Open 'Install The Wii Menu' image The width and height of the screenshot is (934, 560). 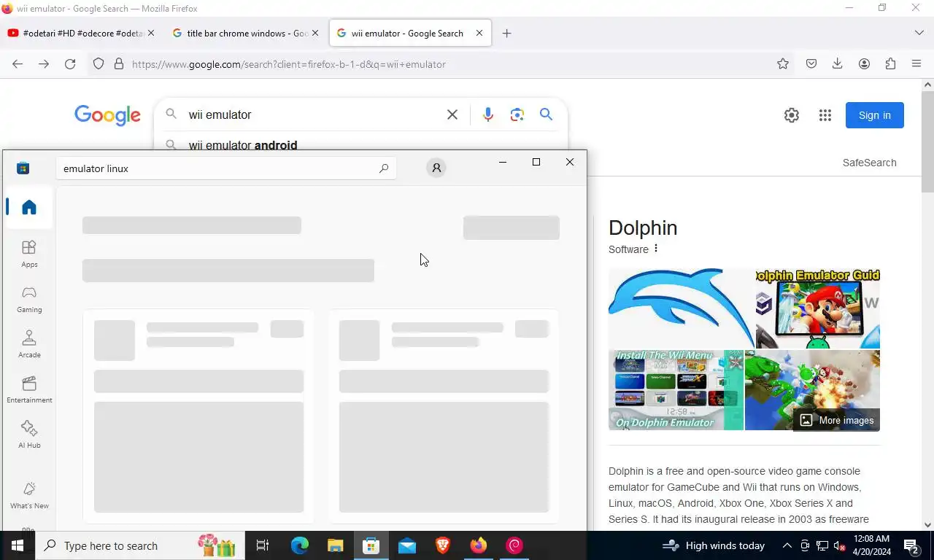(676, 390)
